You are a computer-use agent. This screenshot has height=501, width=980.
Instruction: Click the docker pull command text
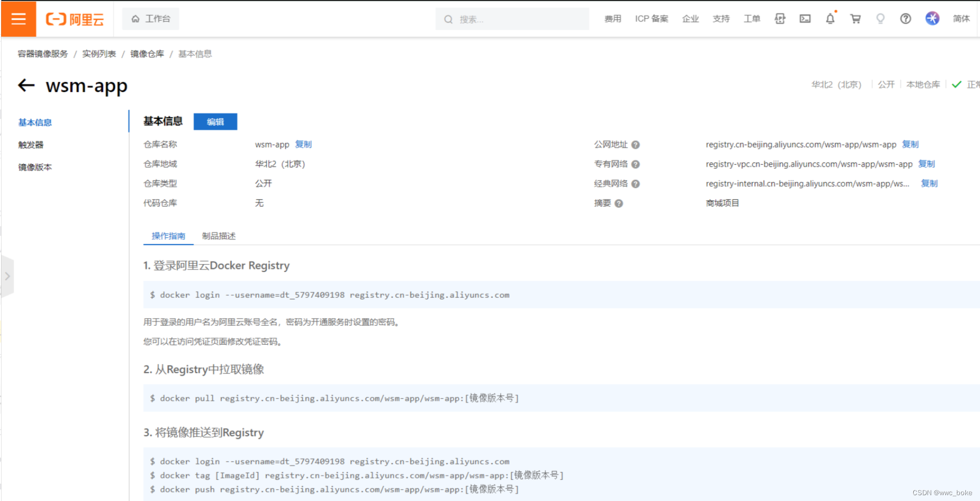click(x=335, y=398)
